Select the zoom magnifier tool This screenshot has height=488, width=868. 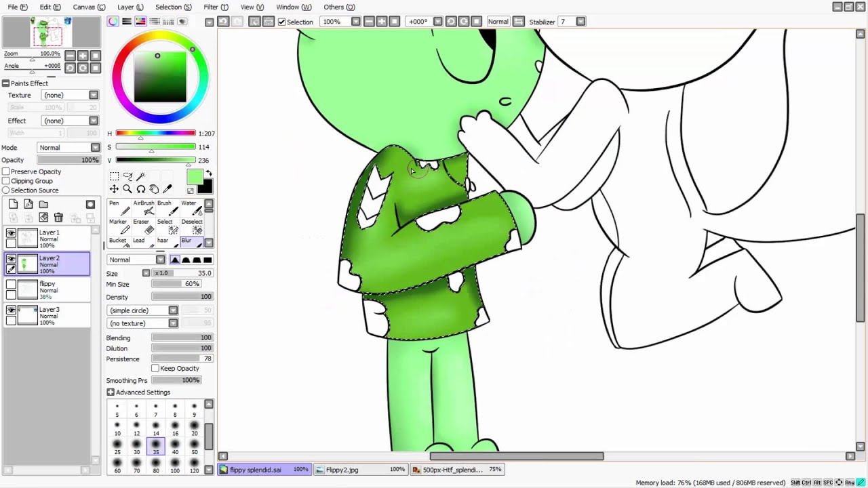pos(127,189)
